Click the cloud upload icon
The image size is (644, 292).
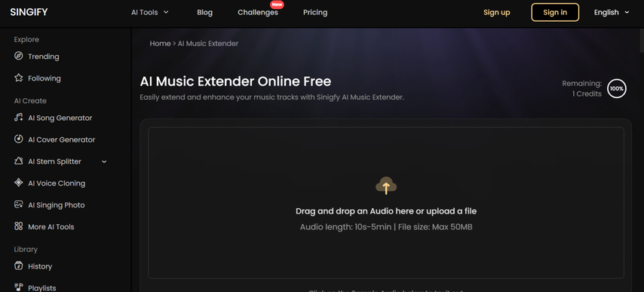[386, 186]
